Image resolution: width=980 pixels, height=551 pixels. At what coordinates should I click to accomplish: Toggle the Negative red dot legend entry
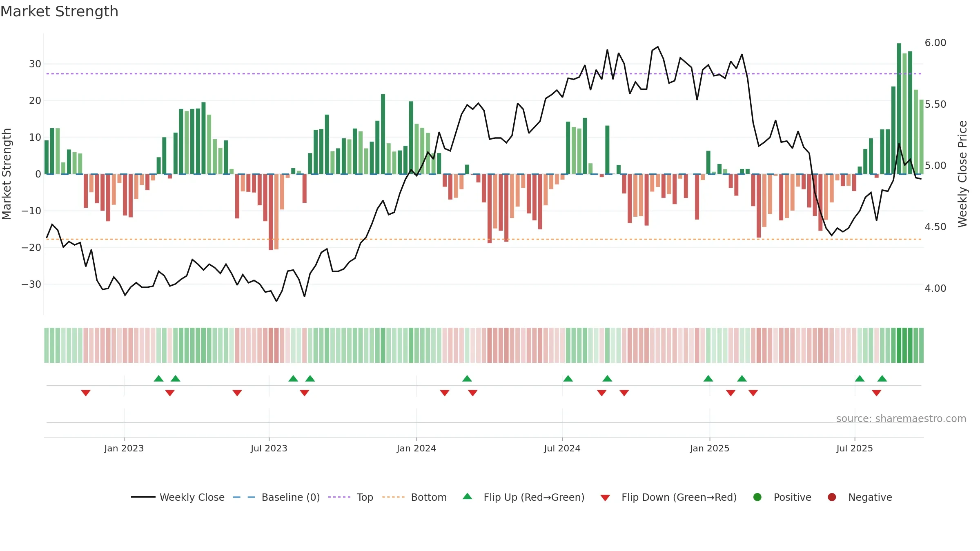(x=832, y=497)
